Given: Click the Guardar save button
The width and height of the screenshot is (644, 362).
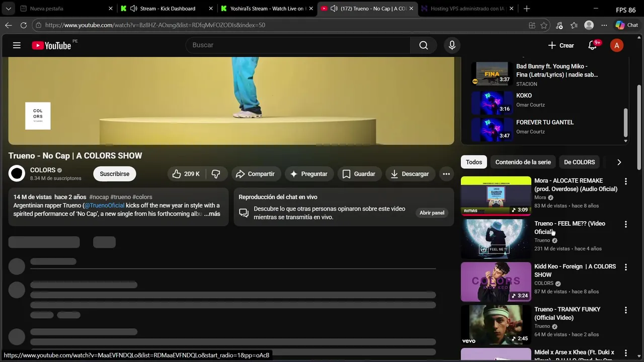Looking at the screenshot, I should click(x=359, y=174).
